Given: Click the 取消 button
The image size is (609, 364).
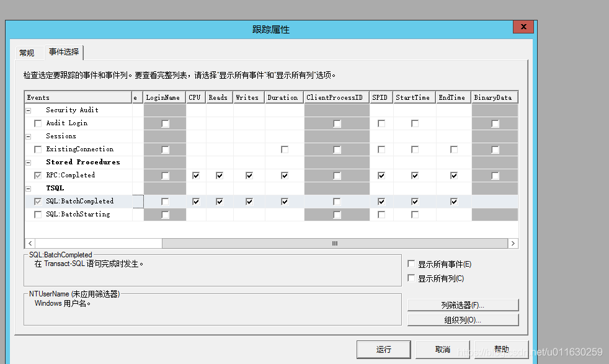Looking at the screenshot, I should [x=443, y=349].
